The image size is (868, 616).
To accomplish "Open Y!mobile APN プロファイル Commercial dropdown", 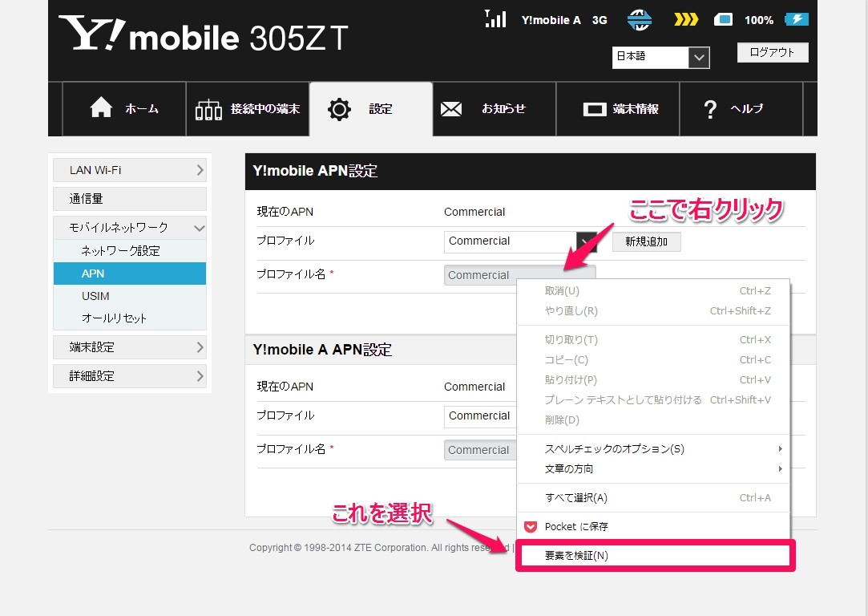I will 520,241.
